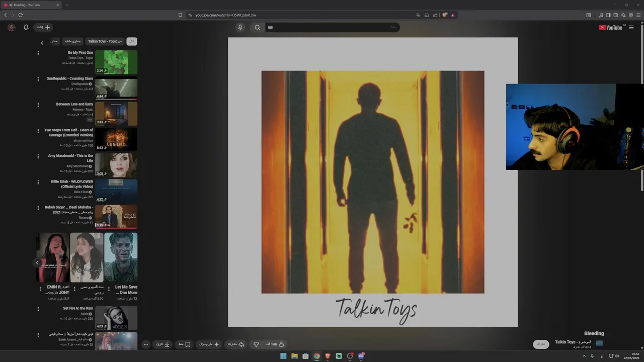Open the Brave Rewards triangle icon
Viewport: 644px width, 362px height.
(453, 15)
